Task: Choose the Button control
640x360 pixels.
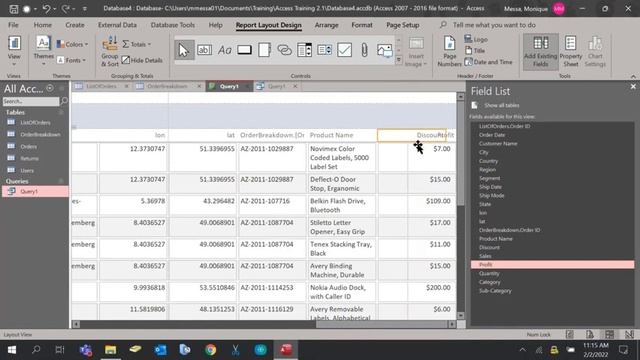Action: coord(244,50)
